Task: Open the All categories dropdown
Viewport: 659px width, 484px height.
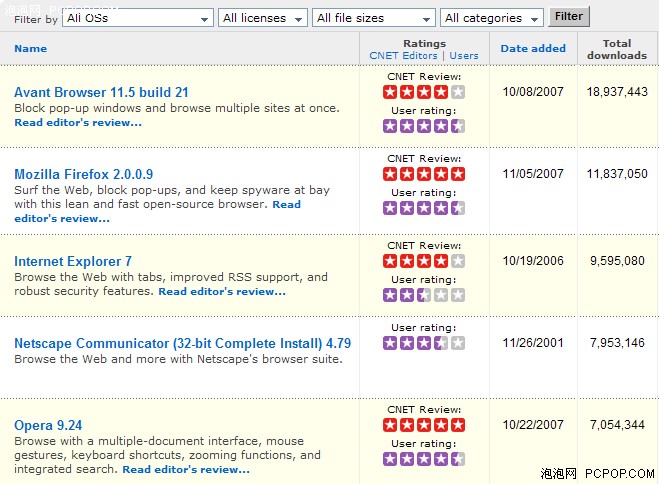Action: pos(492,18)
